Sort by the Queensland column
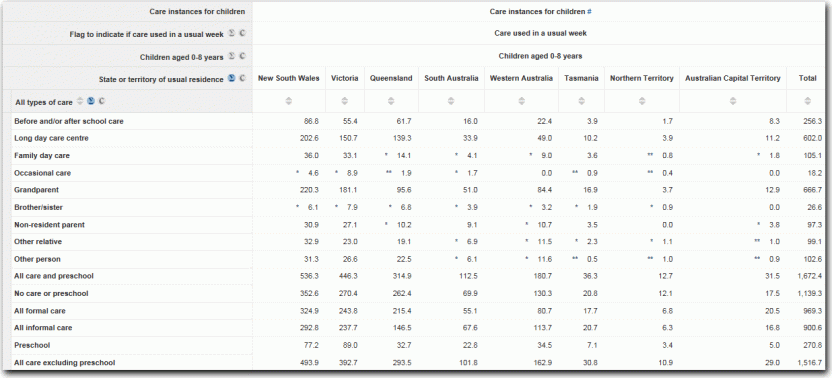This screenshot has height=378, width=832. [x=391, y=101]
